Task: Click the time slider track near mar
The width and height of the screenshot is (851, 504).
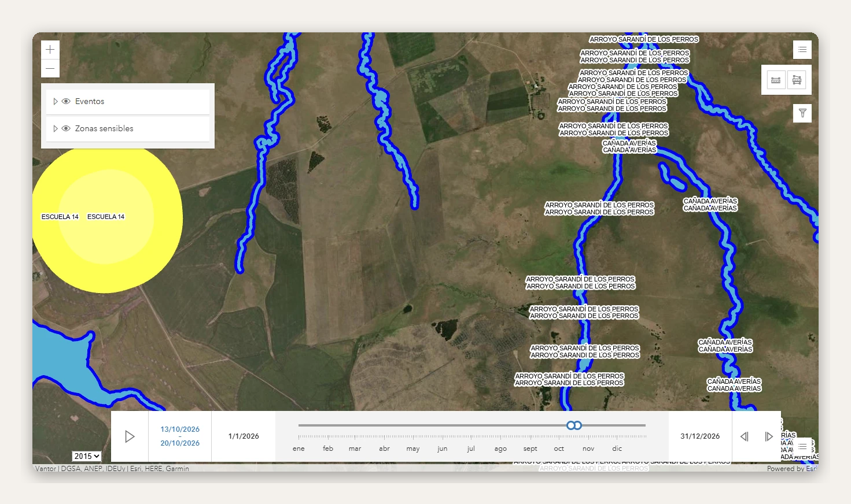Action: tap(355, 425)
